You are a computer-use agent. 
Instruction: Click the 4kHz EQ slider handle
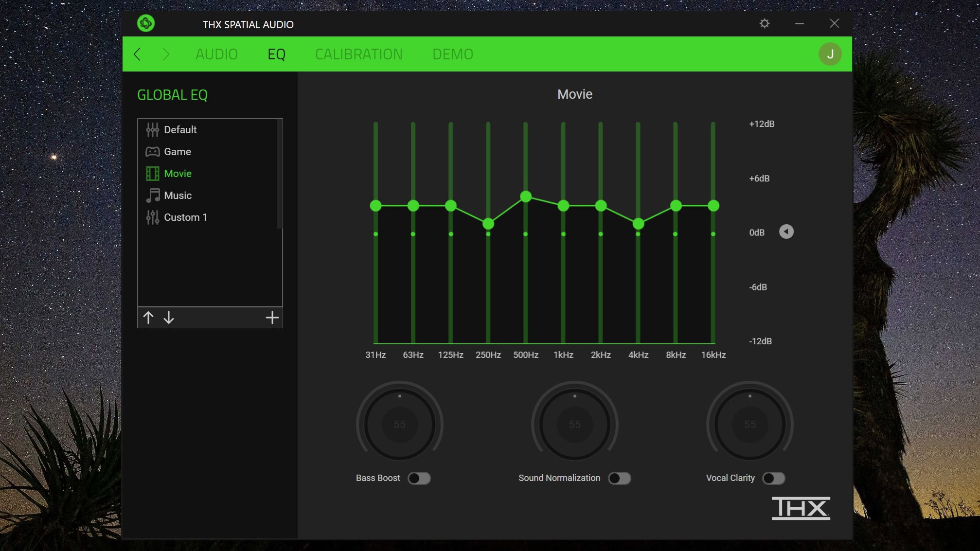[x=639, y=224]
